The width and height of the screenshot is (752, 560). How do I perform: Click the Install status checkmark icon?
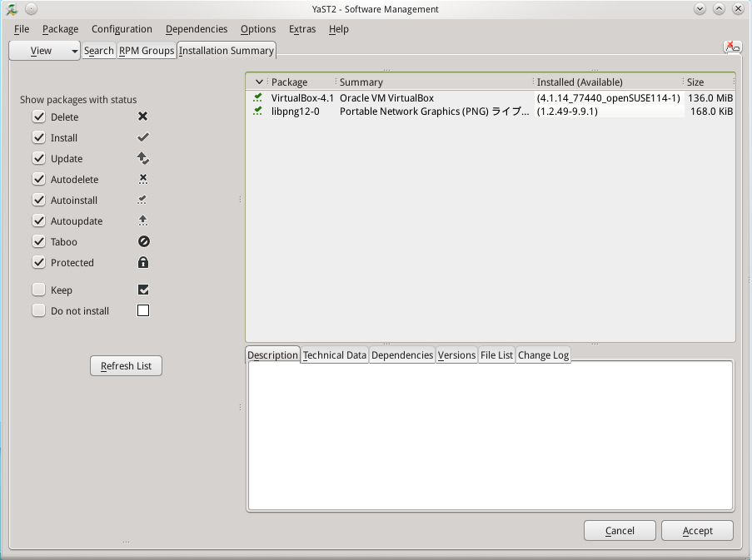(x=143, y=137)
